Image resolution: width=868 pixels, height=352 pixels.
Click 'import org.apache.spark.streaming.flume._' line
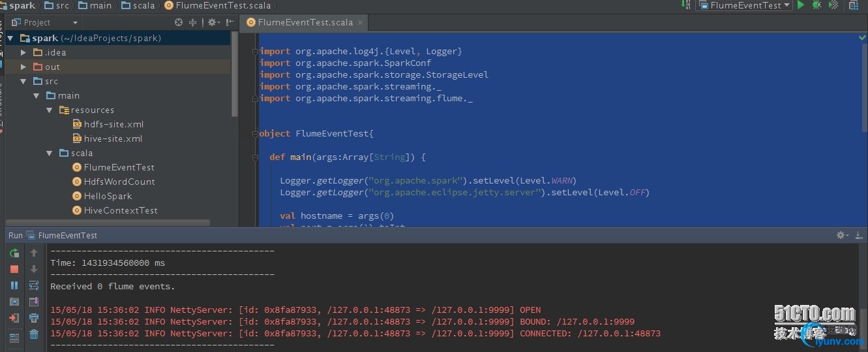point(366,98)
